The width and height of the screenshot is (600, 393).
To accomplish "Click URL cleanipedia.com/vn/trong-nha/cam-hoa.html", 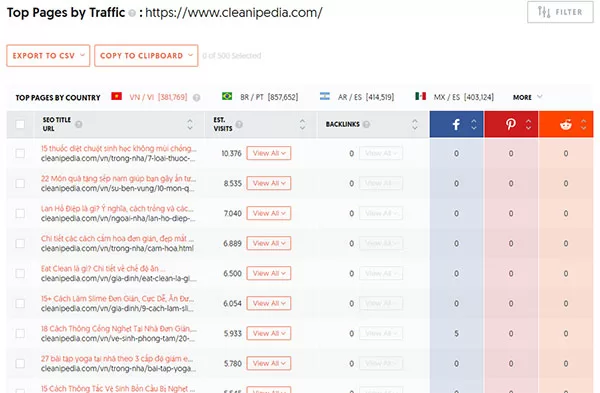I will [x=117, y=248].
